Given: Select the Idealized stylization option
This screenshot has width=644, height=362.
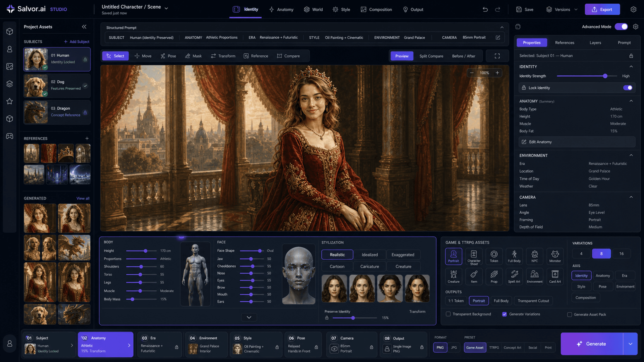Looking at the screenshot, I should (x=370, y=255).
